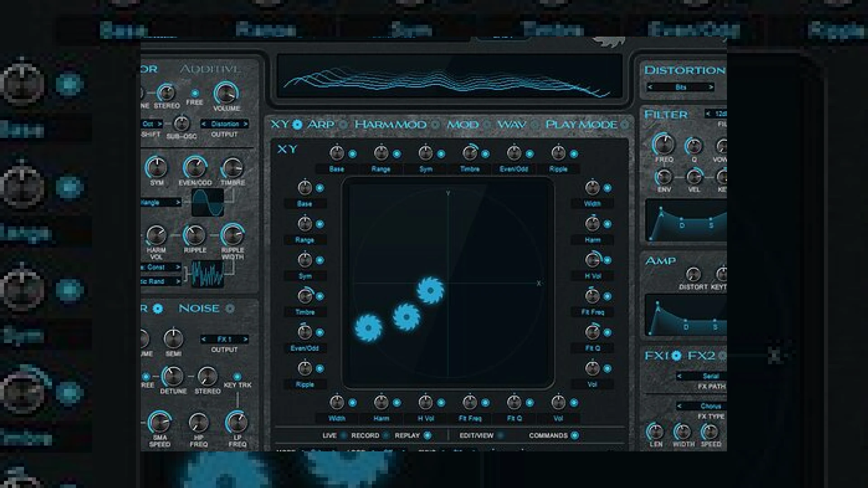The height and width of the screenshot is (488, 868).
Task: Toggle the oscillator FREE LED
Action: 195,94
